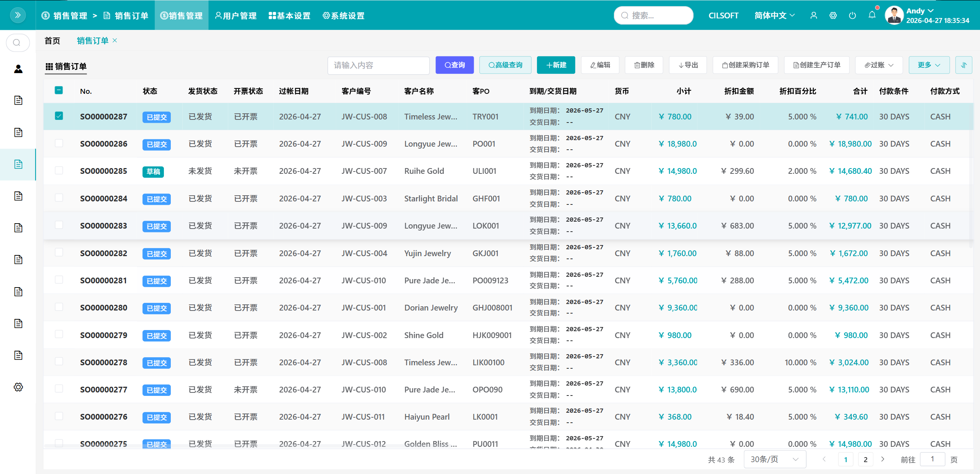The image size is (980, 474).
Task: Check the SO00000280 row checkbox
Action: [59, 307]
